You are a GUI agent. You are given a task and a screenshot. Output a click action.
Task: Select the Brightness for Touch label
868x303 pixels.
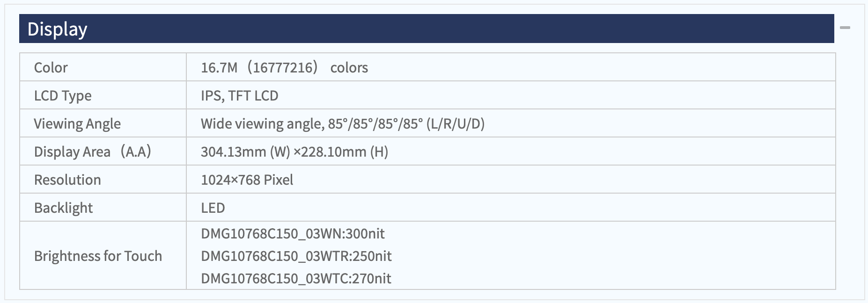[98, 256]
